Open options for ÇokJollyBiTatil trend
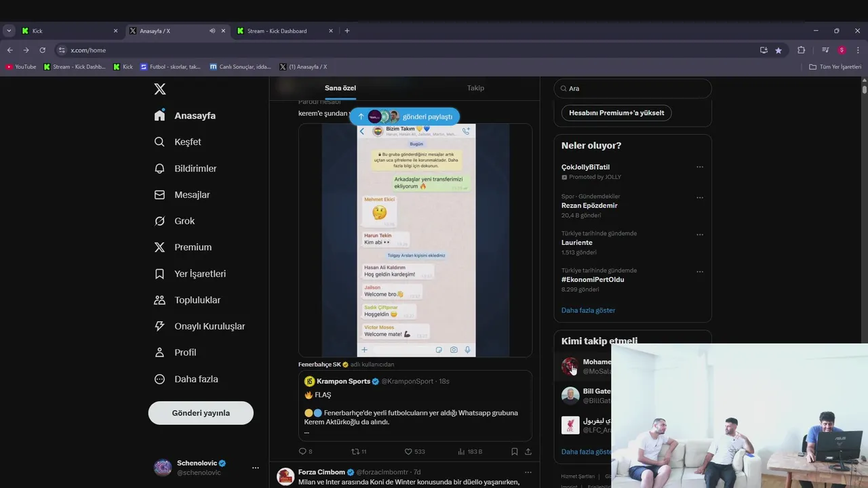 pyautogui.click(x=700, y=167)
